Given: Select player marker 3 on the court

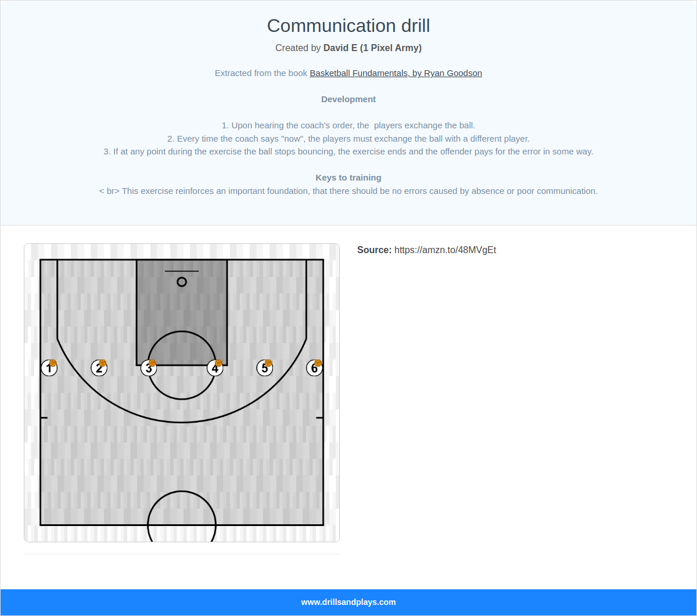Looking at the screenshot, I should tap(149, 368).
